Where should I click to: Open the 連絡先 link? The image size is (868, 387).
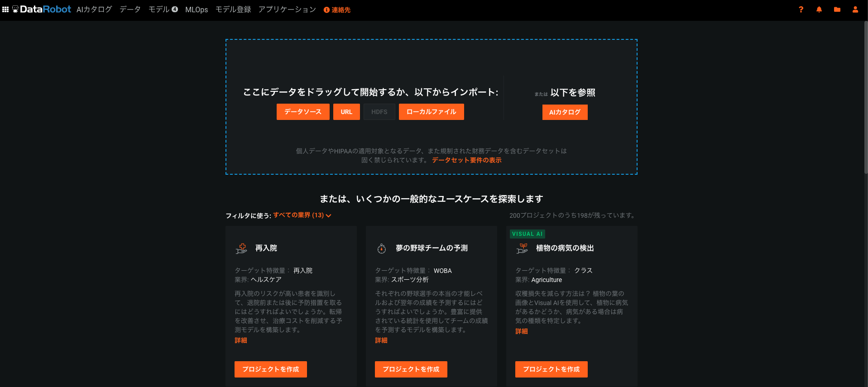click(341, 10)
